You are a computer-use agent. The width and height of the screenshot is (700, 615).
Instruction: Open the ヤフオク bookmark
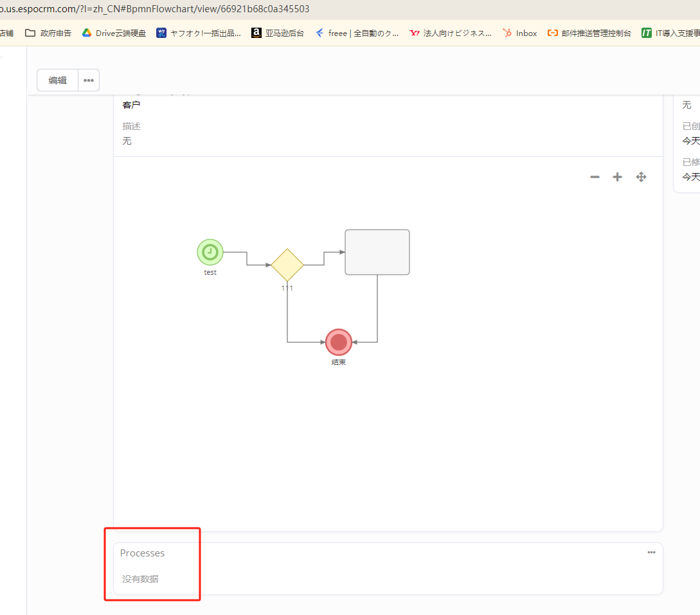[199, 33]
